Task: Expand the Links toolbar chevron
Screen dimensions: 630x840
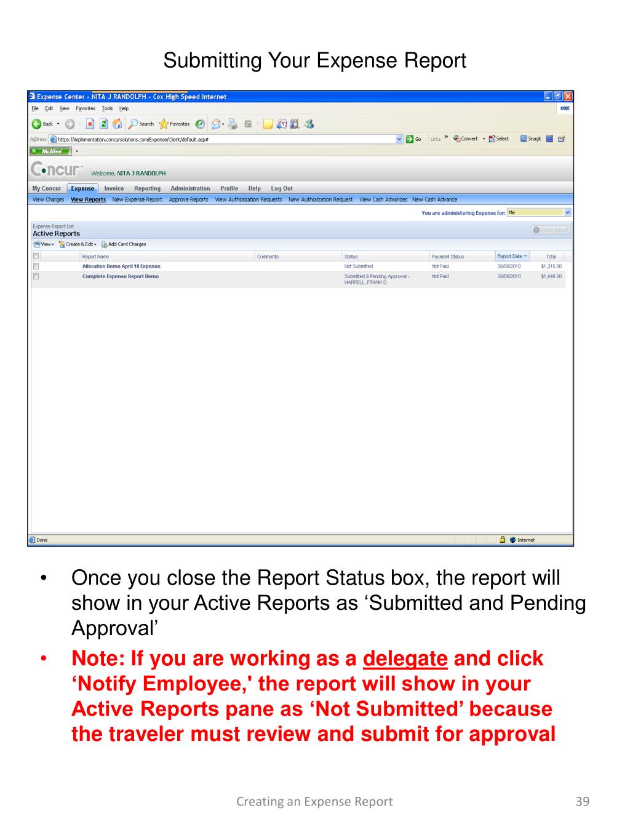Action: 447,138
